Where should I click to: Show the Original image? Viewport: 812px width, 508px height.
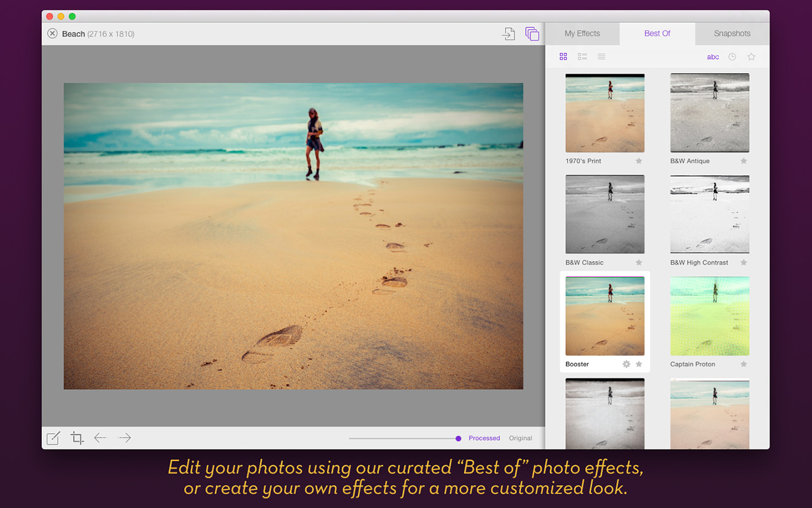[x=520, y=438]
